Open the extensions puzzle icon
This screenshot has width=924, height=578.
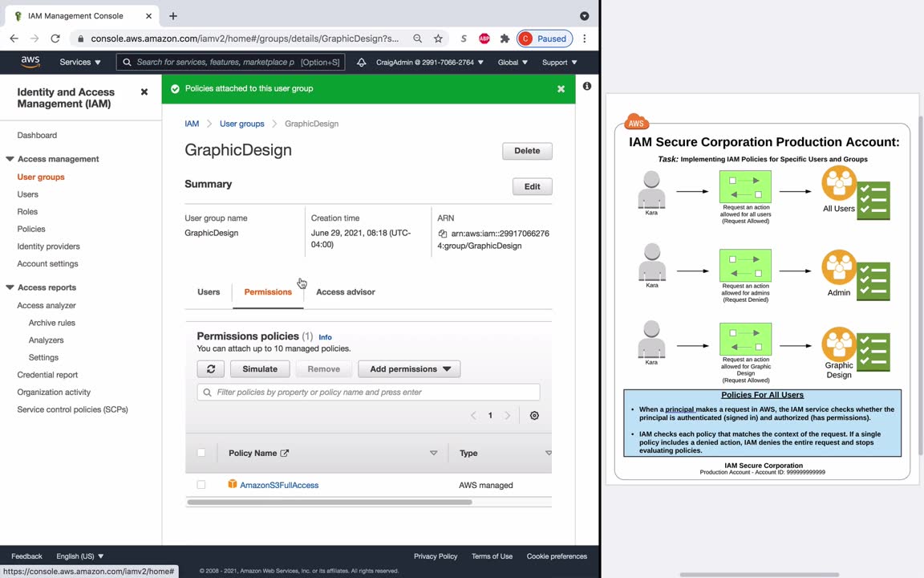505,39
